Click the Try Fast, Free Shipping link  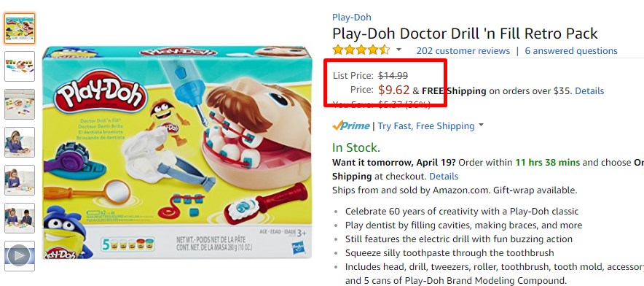426,126
